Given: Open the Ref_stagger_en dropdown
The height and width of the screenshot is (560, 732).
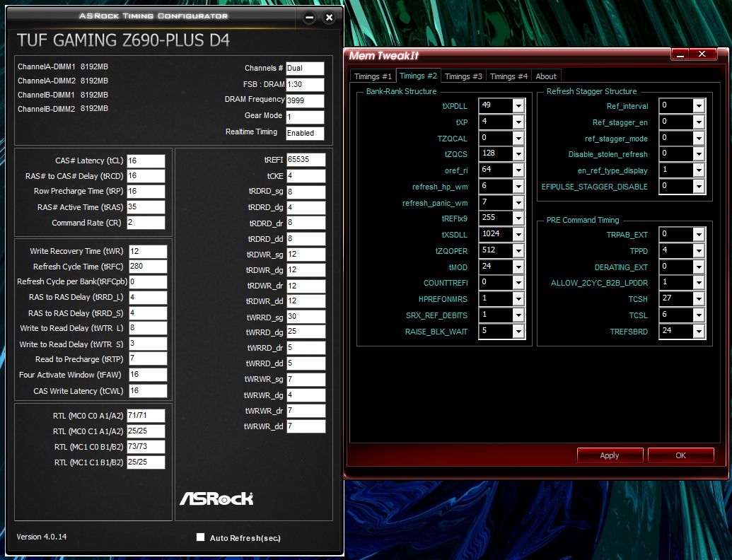Looking at the screenshot, I should point(698,122).
